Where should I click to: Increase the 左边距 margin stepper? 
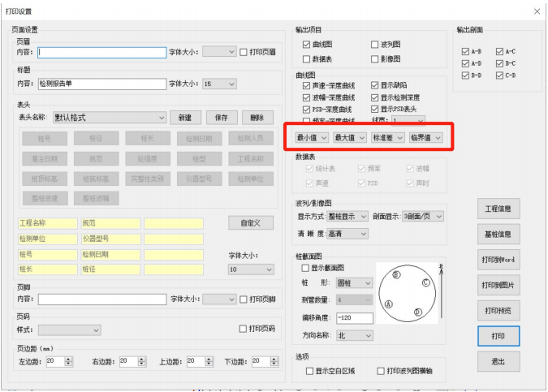click(x=68, y=358)
